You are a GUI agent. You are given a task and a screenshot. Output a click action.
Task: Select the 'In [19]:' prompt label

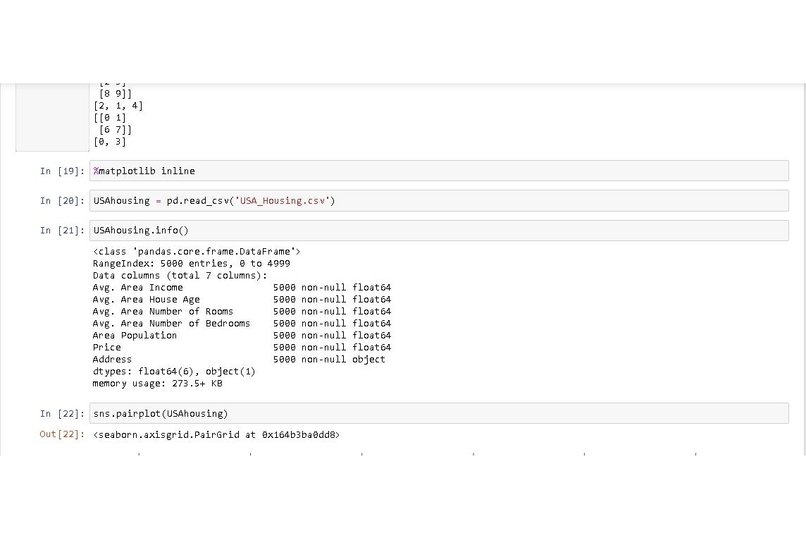(x=62, y=171)
